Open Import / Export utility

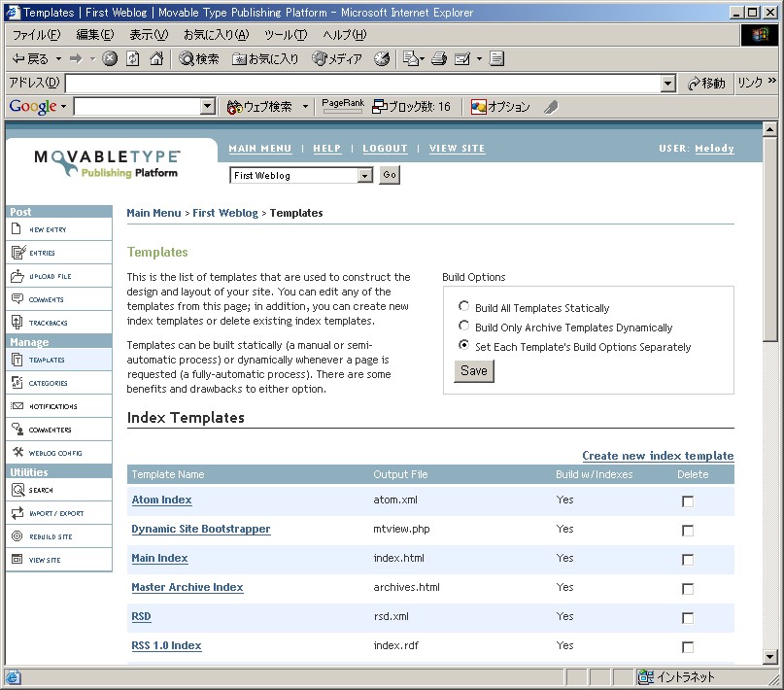58,513
